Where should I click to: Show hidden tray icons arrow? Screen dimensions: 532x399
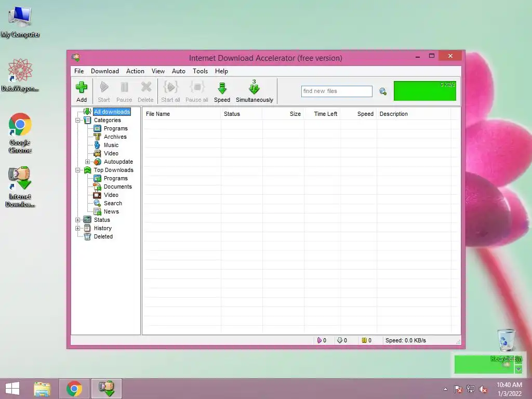[445, 389]
